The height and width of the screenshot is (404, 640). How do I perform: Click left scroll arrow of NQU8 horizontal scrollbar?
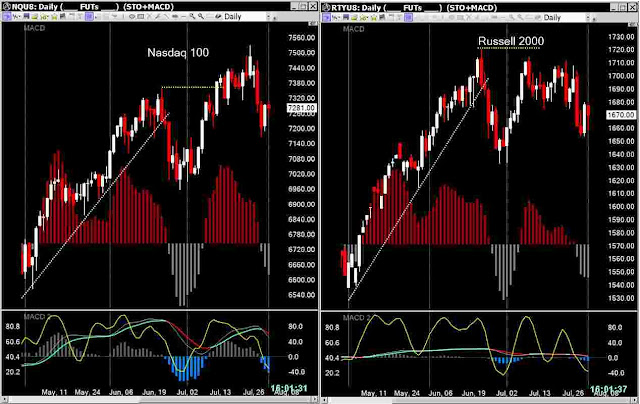click(4, 400)
